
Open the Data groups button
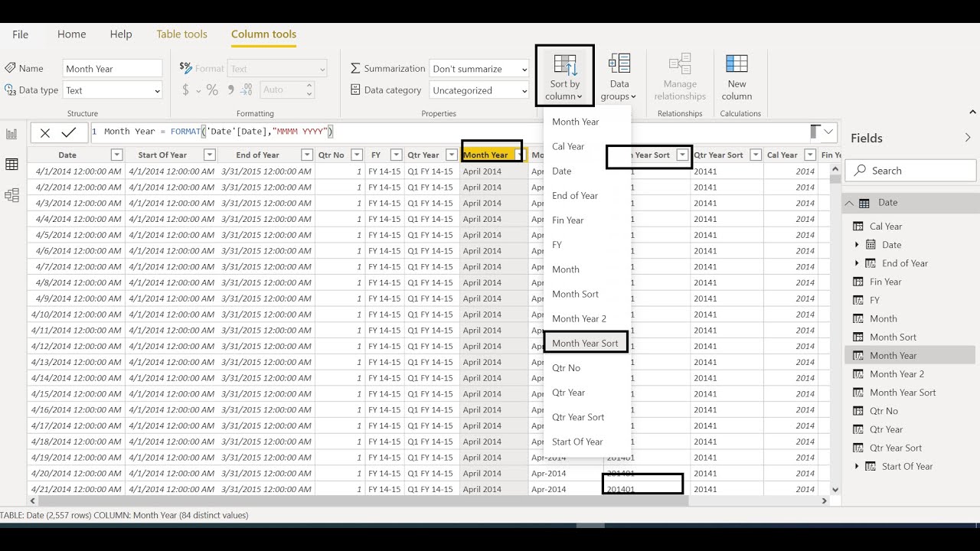[619, 77]
